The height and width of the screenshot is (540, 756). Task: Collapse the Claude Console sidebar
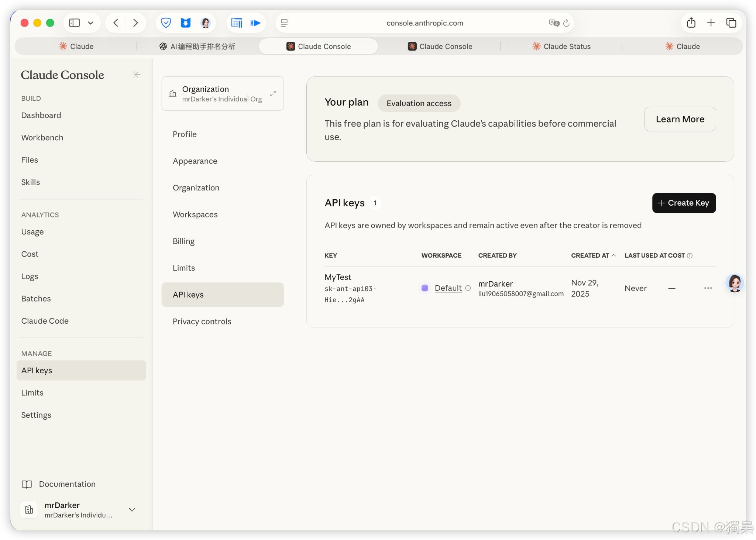pyautogui.click(x=137, y=75)
